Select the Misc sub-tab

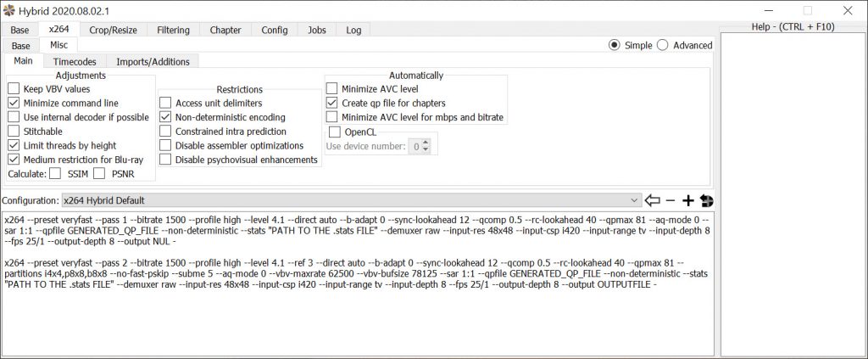[x=58, y=45]
